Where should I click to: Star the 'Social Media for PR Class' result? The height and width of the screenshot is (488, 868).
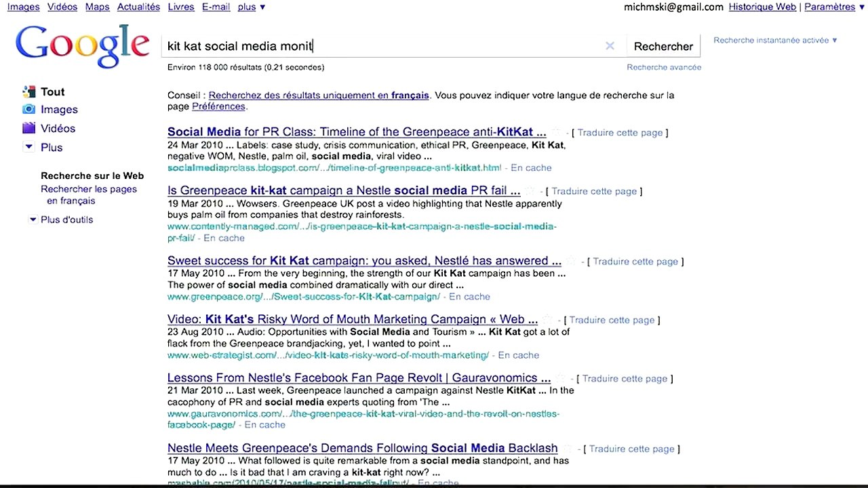557,132
